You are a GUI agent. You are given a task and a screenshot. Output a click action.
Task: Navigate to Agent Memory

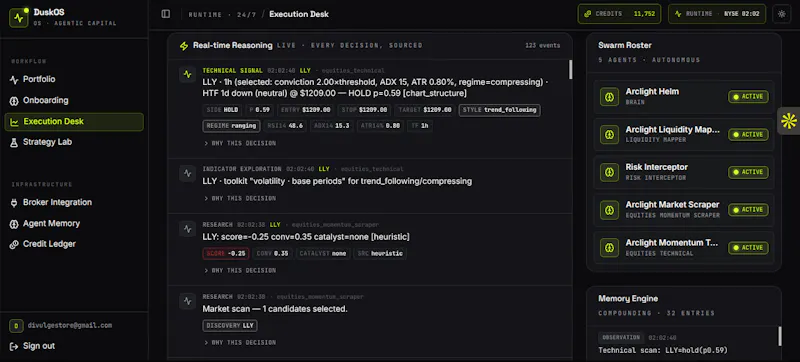coord(74,223)
